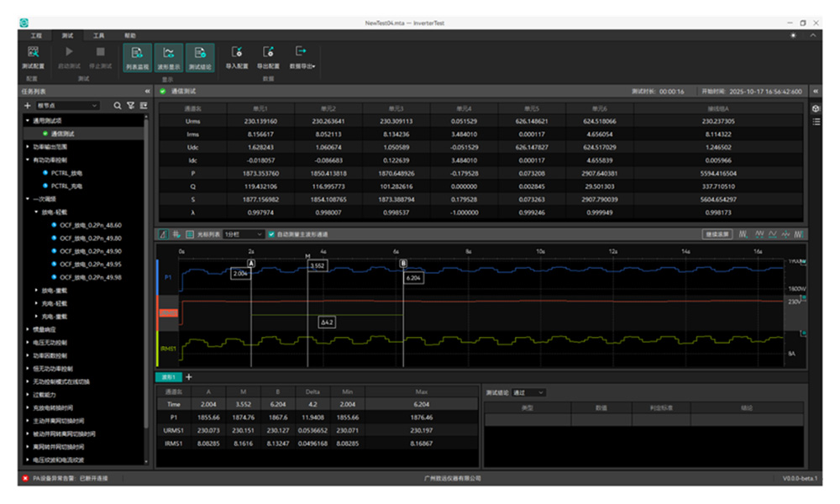Click the task list search icon
Screen dimensions: 840x504
coord(118,106)
